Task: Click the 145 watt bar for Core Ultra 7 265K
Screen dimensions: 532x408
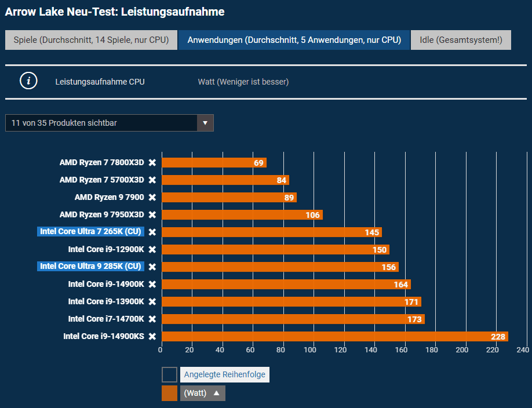Action: (x=272, y=232)
